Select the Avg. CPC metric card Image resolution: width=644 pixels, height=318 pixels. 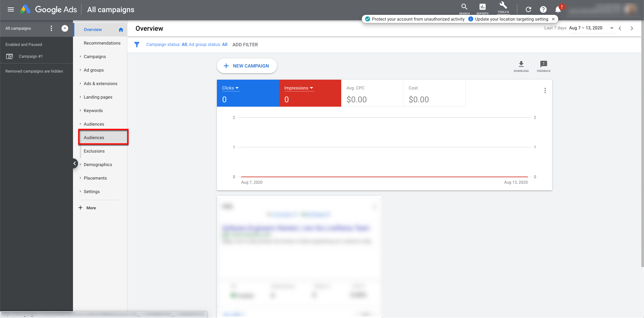[x=372, y=93]
